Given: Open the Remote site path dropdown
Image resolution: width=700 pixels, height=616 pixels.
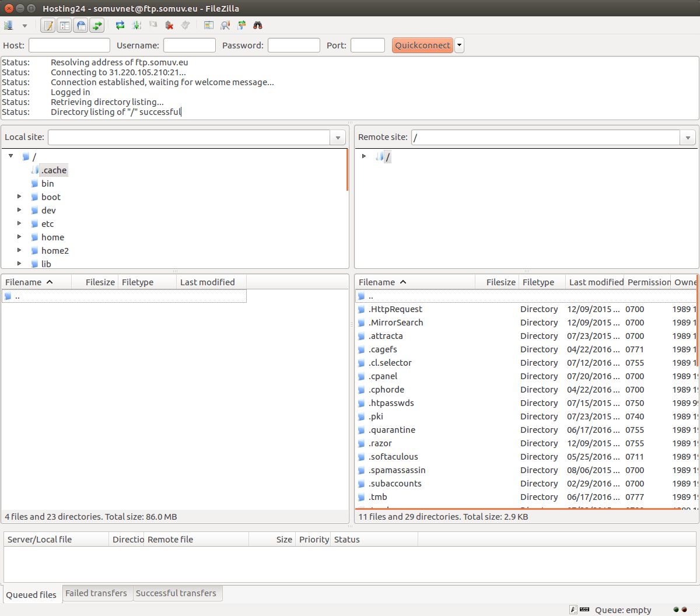Looking at the screenshot, I should tap(688, 138).
